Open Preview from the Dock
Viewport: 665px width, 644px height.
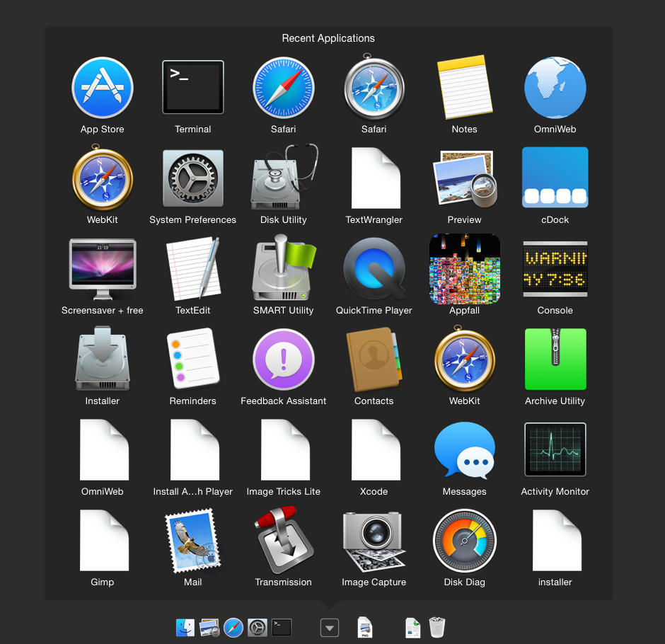tap(209, 628)
